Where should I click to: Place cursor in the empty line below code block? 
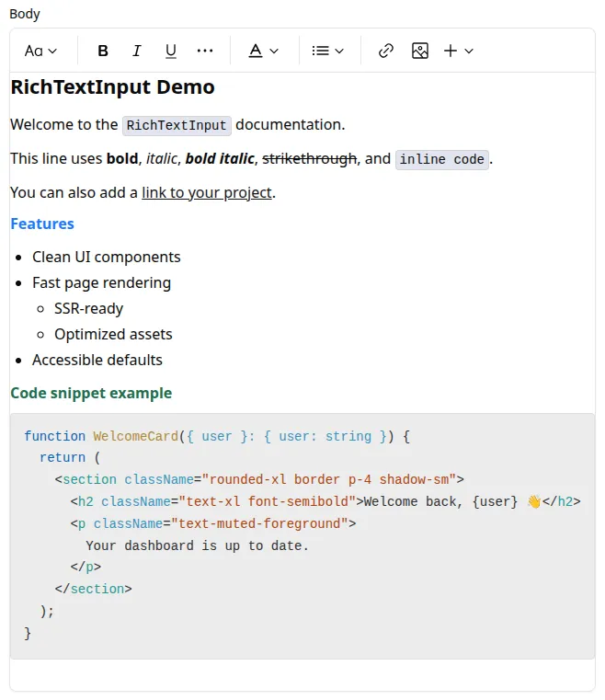302,674
